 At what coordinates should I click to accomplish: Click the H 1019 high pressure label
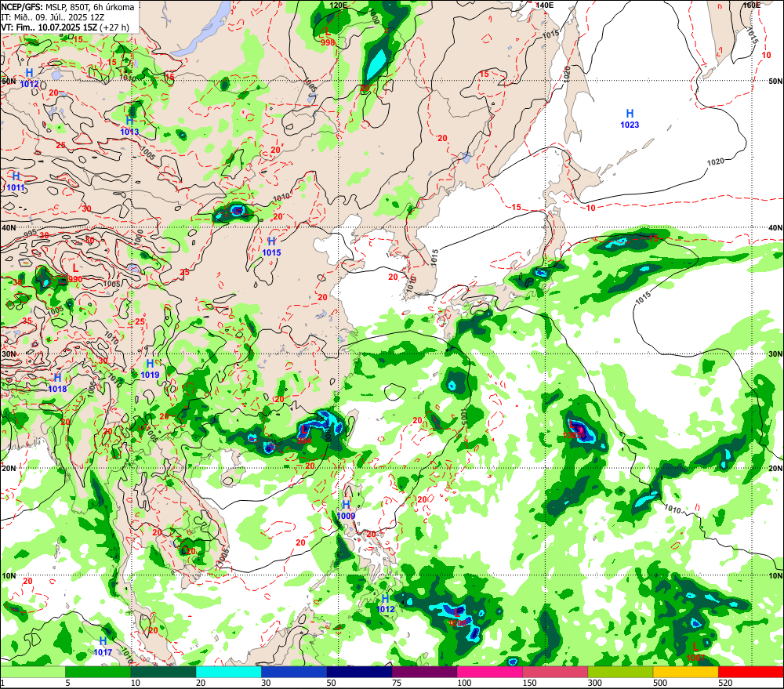150,369
